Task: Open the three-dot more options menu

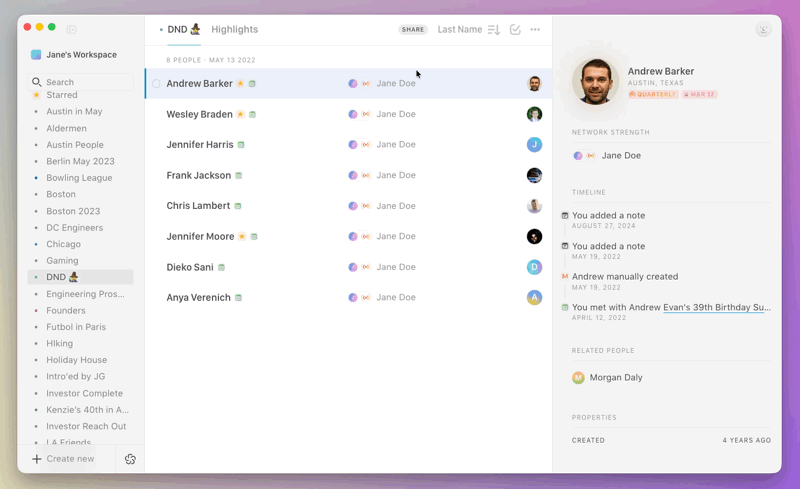Action: coord(535,30)
